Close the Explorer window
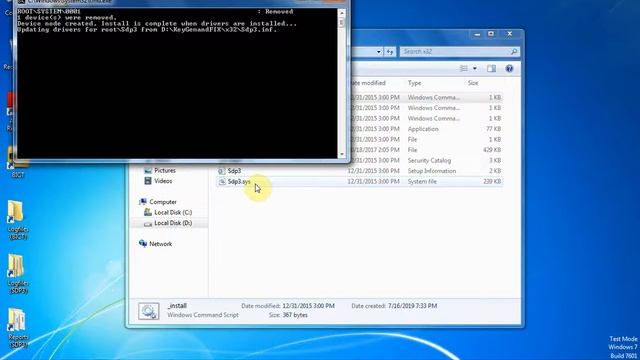The image size is (640, 360). pos(509,34)
